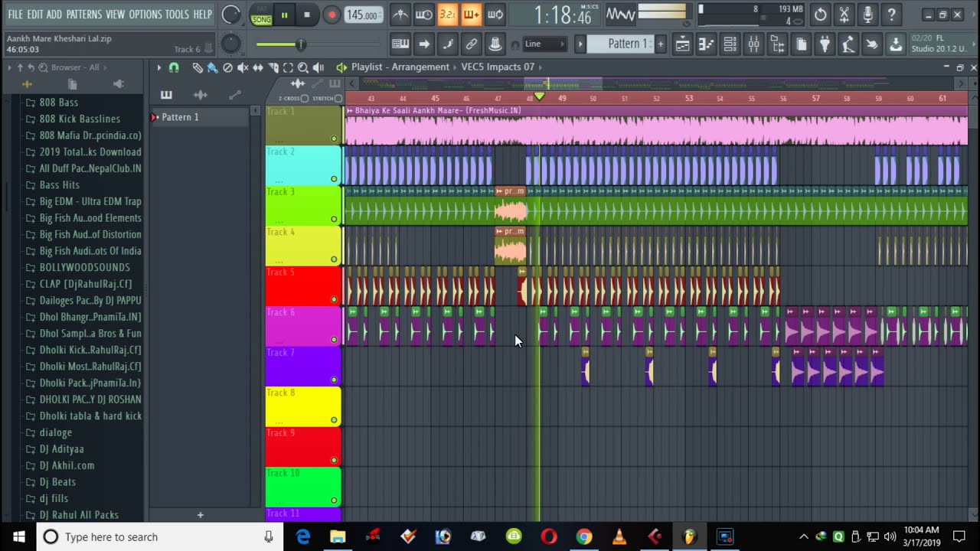Mute Track 1 via its green dot
Image resolution: width=980 pixels, height=551 pixels.
(x=334, y=139)
